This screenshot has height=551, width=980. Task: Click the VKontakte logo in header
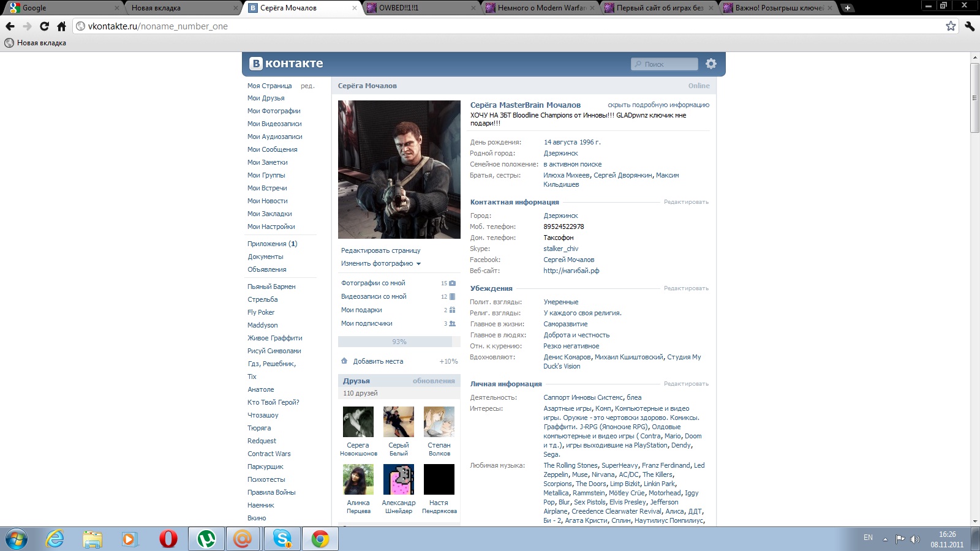286,64
